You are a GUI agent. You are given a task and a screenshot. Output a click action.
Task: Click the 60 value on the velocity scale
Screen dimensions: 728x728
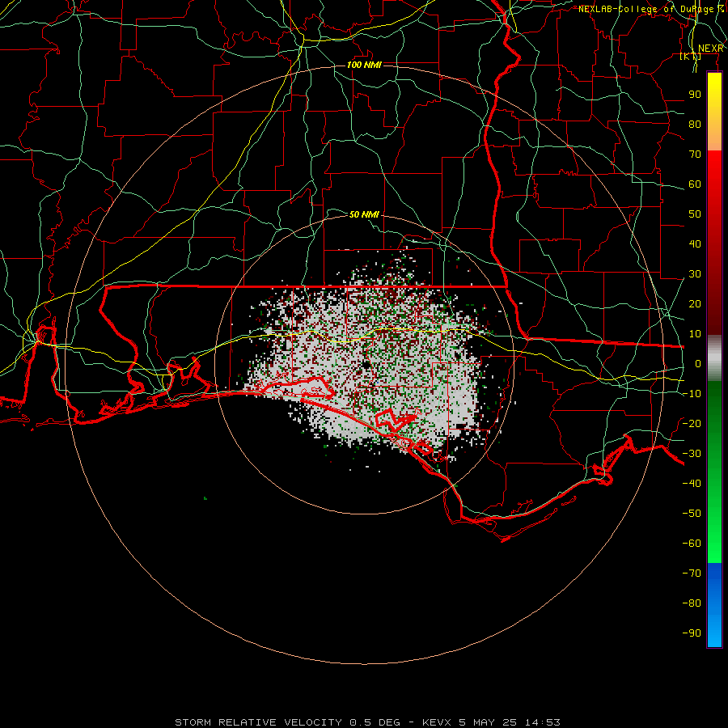(695, 184)
